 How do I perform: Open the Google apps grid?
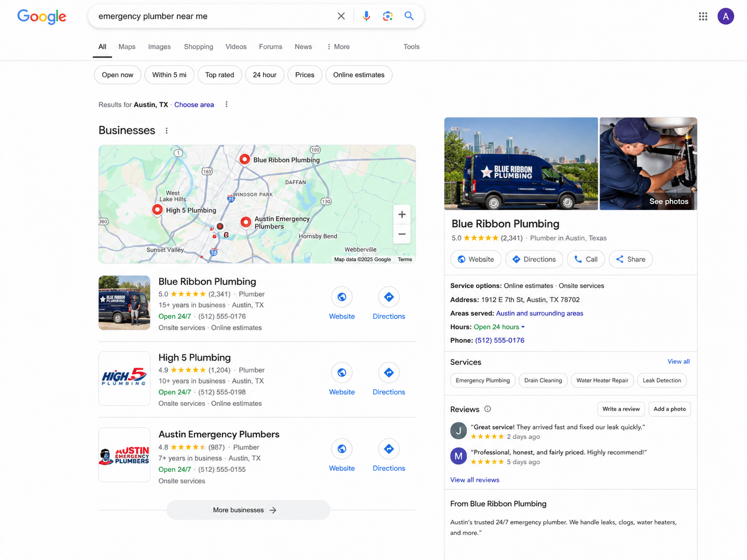(x=703, y=17)
